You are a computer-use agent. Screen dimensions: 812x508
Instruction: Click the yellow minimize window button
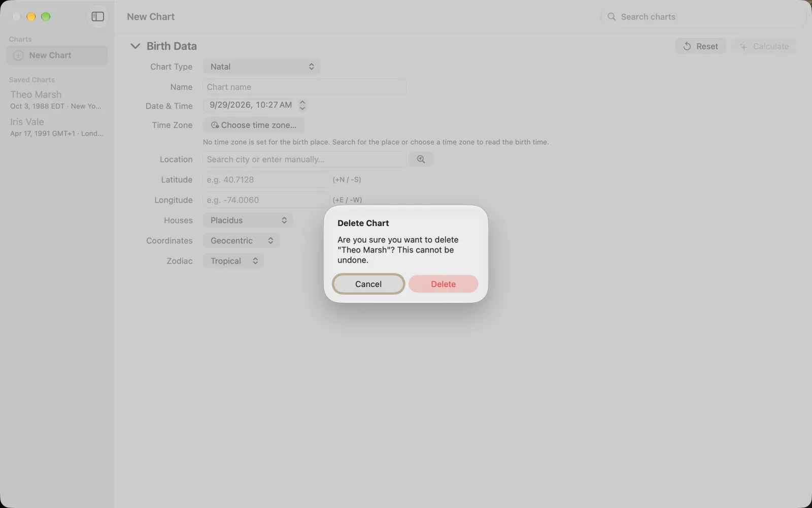(31, 17)
